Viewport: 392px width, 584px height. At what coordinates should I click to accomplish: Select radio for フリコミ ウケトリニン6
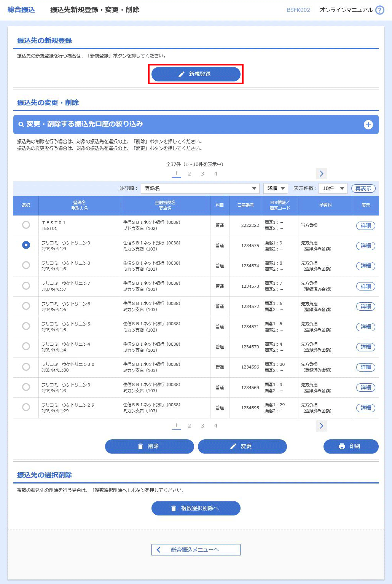(x=26, y=306)
